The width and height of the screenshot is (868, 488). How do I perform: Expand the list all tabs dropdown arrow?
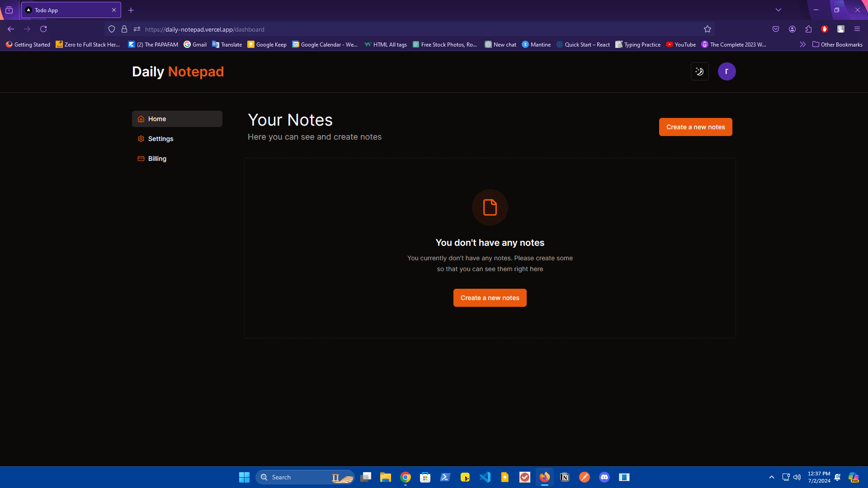(778, 10)
